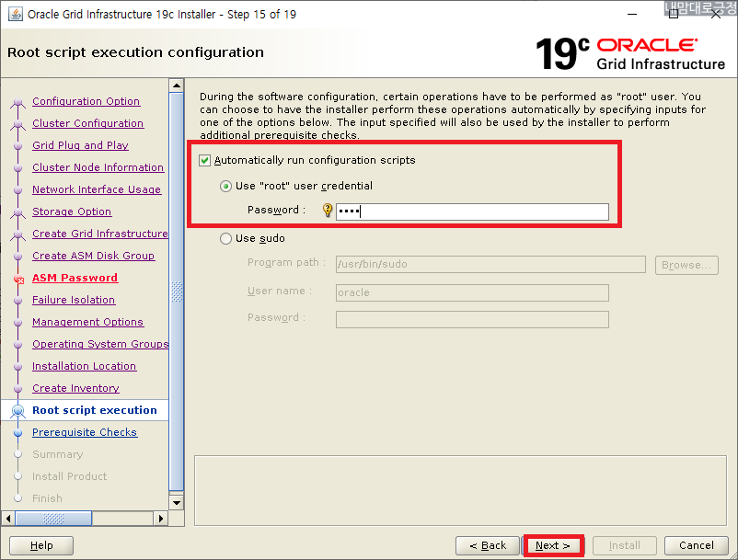
Task: Proceed with the Next > button
Action: (552, 545)
